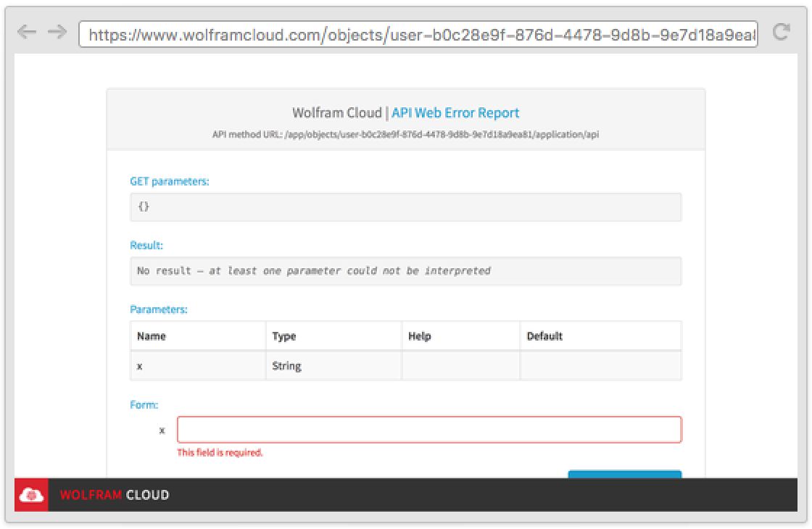Click the Wolfram Cloud header title
812x529 pixels.
click(336, 113)
